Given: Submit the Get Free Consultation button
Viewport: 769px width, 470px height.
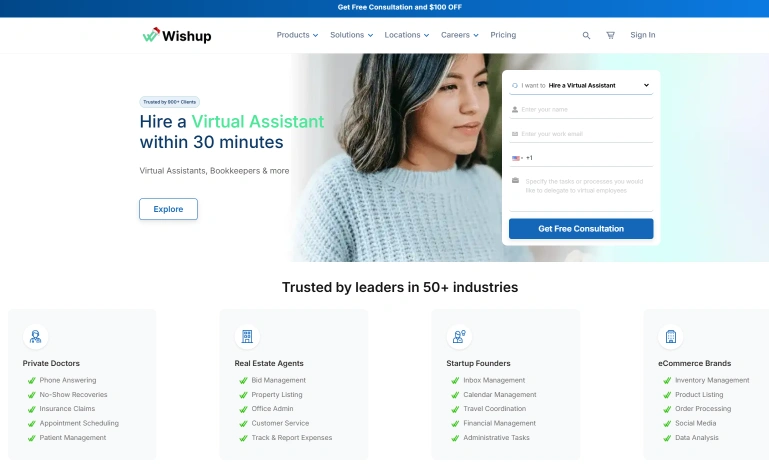Looking at the screenshot, I should coord(581,229).
